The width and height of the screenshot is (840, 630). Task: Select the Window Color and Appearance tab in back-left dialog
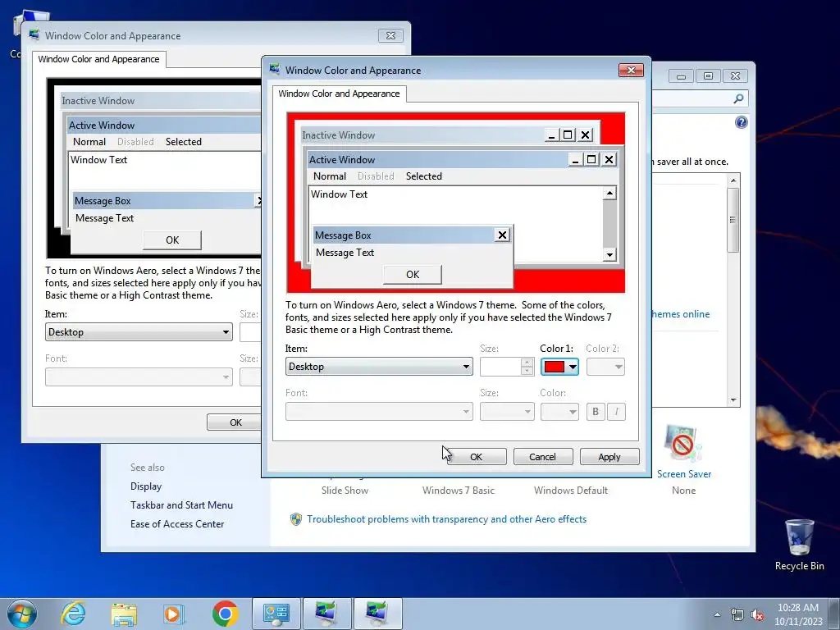coord(98,59)
